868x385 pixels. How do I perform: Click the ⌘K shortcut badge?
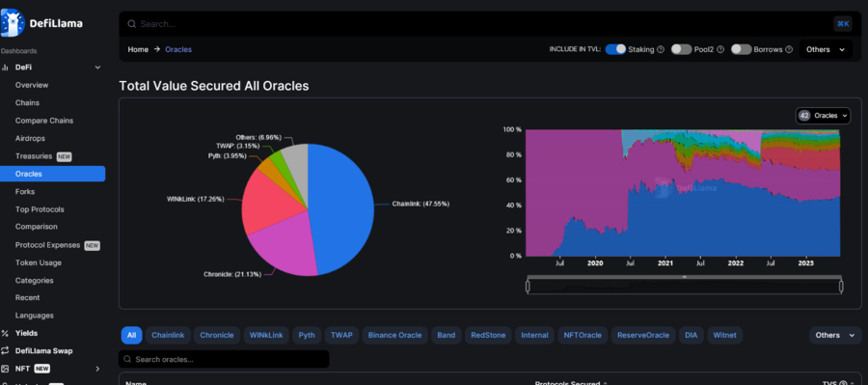coord(843,24)
